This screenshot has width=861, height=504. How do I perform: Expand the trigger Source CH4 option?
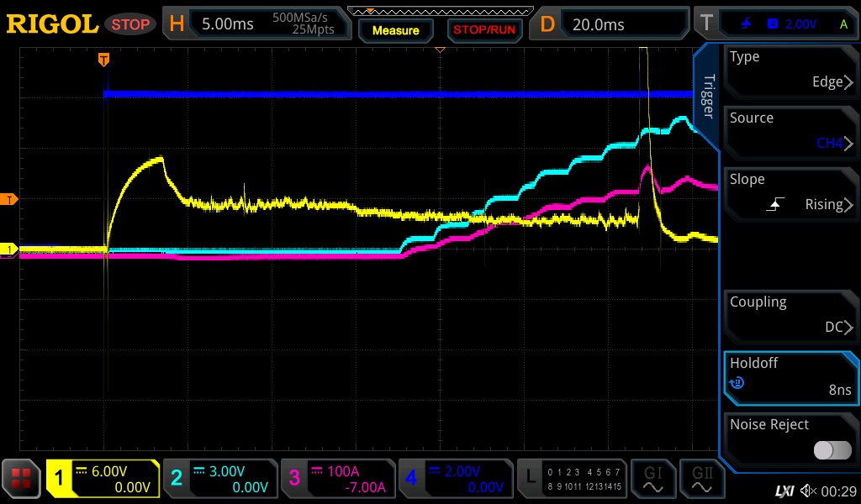point(790,132)
